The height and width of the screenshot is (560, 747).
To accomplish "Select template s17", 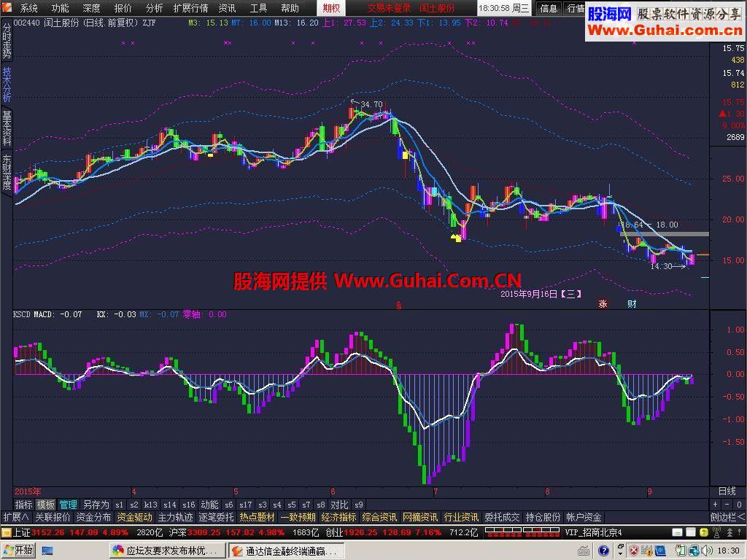I will (246, 505).
